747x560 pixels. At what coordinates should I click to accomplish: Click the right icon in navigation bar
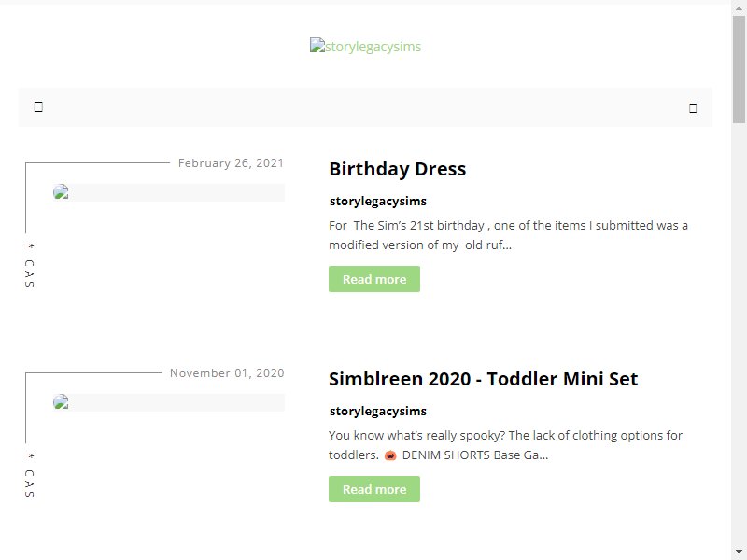[x=693, y=108]
